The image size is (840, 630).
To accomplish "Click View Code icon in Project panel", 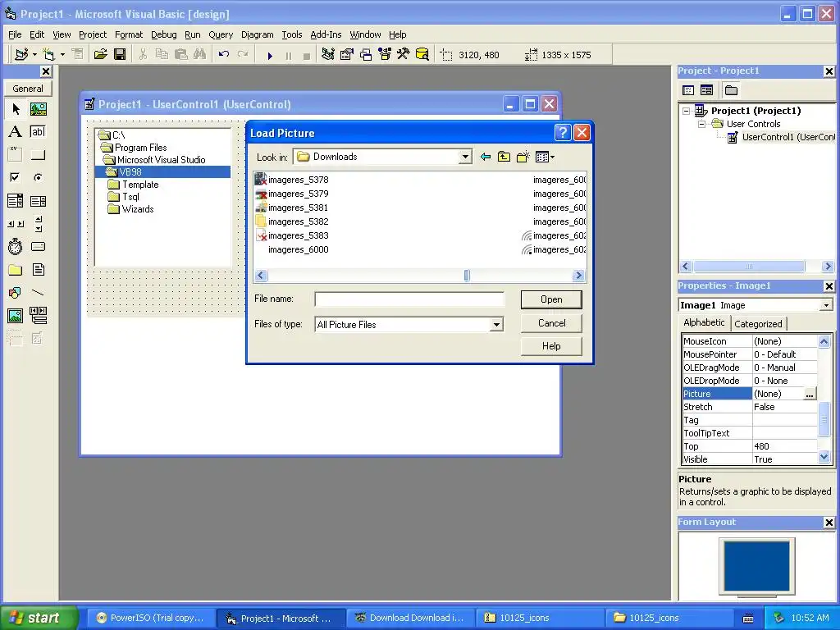I will [688, 90].
